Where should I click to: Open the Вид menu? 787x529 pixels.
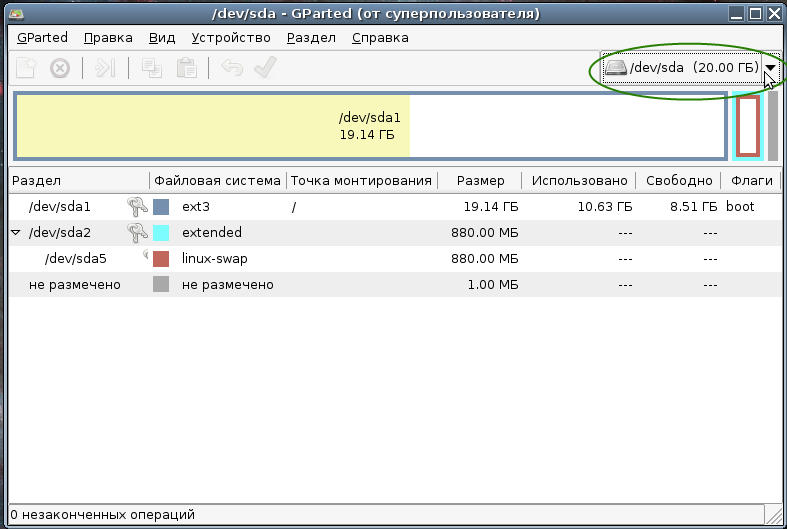[162, 38]
